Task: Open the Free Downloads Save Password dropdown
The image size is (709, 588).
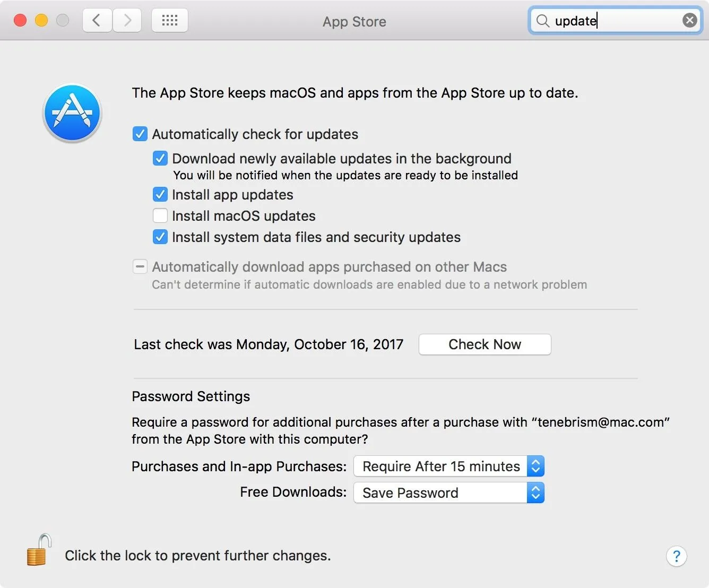Action: click(449, 492)
